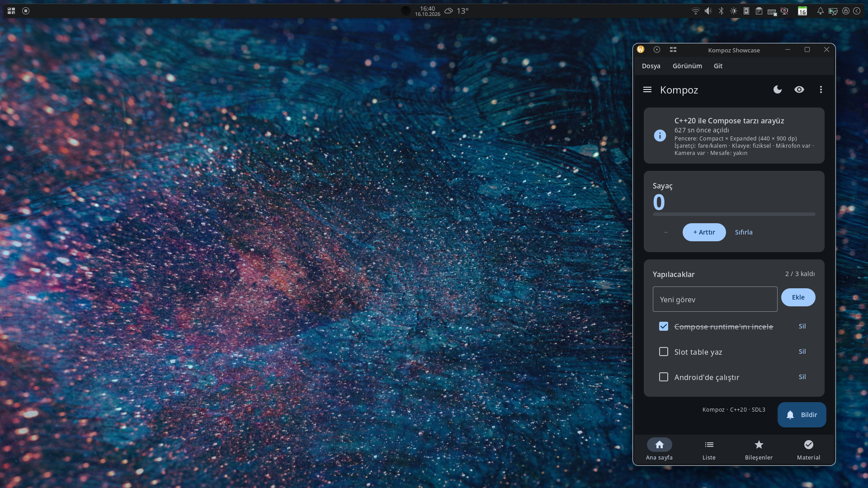Image resolution: width=868 pixels, height=488 pixels.
Task: Open the Git menu
Action: (x=718, y=66)
